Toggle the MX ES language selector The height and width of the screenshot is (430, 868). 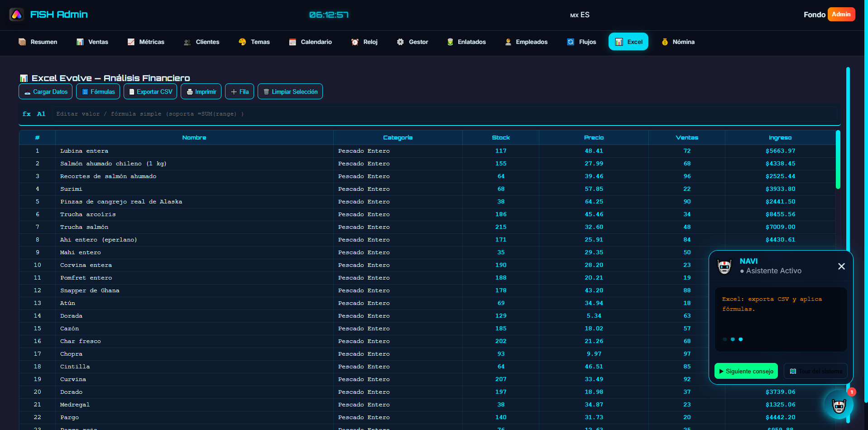click(x=580, y=15)
